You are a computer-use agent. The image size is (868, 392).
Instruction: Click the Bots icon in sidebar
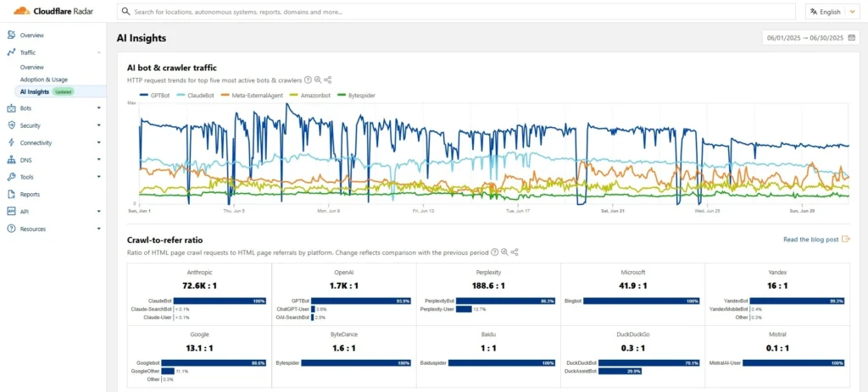[10, 108]
